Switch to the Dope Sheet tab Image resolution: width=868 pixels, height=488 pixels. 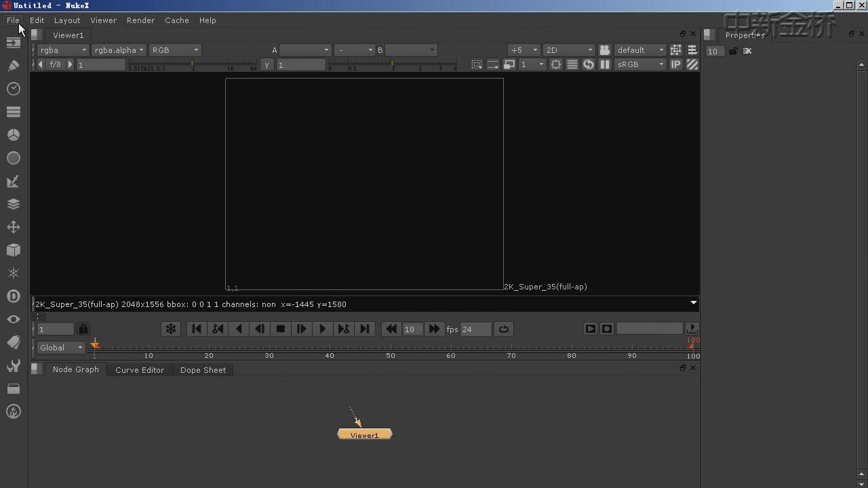coord(203,370)
